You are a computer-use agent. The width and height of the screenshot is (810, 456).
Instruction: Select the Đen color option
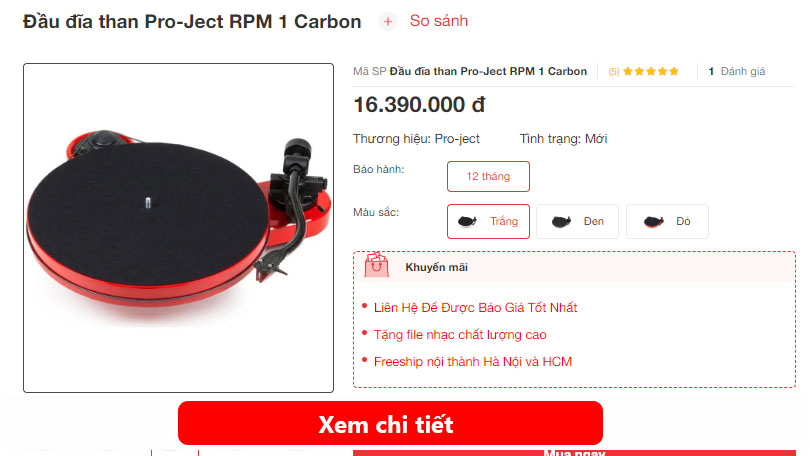point(578,222)
